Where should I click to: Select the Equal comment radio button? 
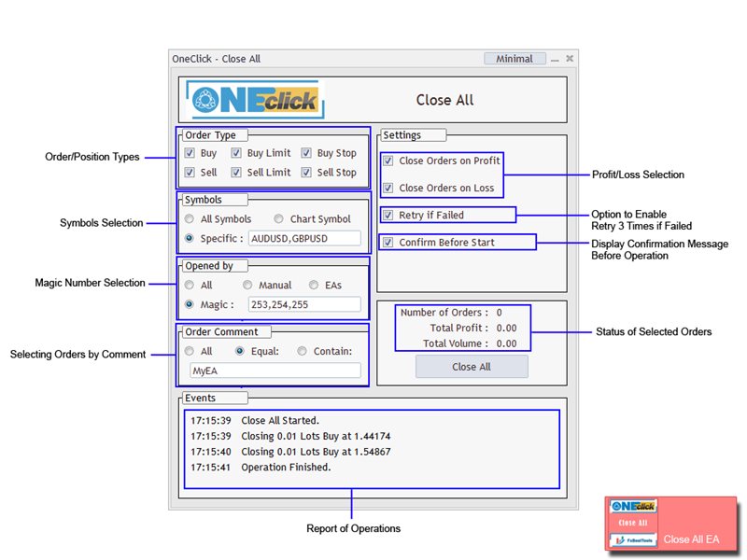(x=240, y=351)
